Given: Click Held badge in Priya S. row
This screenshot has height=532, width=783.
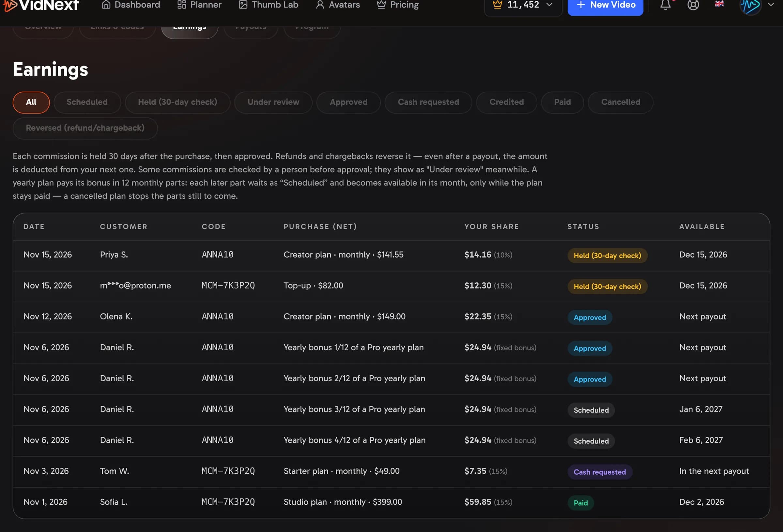Looking at the screenshot, I should tap(607, 256).
